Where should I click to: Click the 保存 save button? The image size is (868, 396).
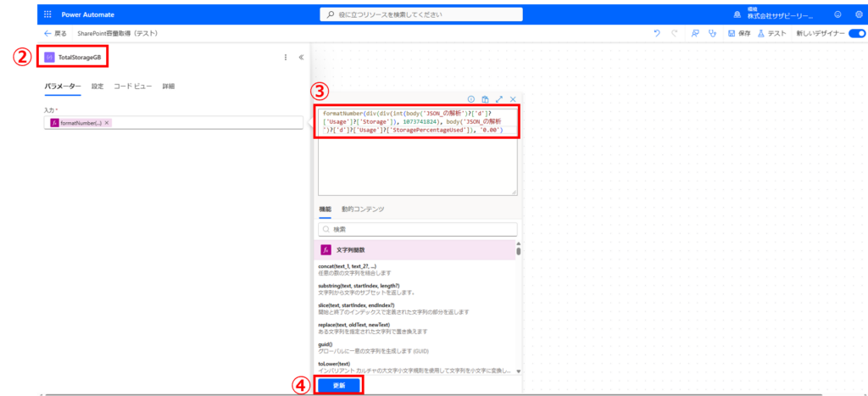[739, 33]
